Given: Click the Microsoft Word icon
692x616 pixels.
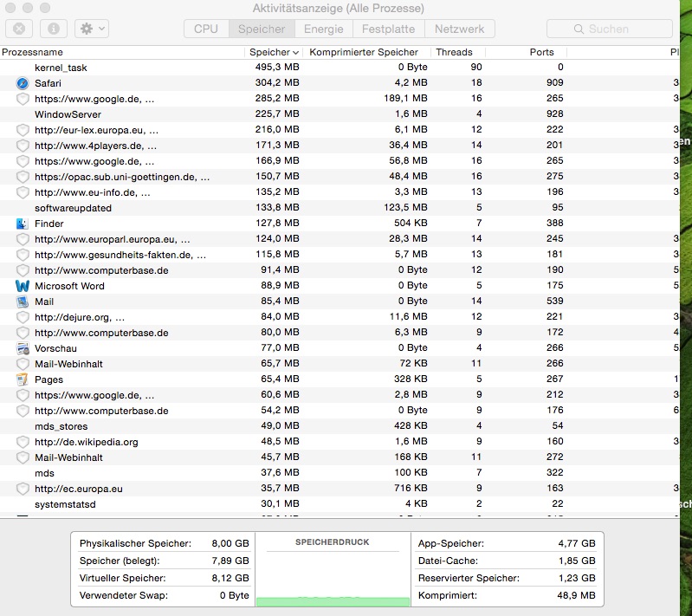Looking at the screenshot, I should (x=23, y=286).
